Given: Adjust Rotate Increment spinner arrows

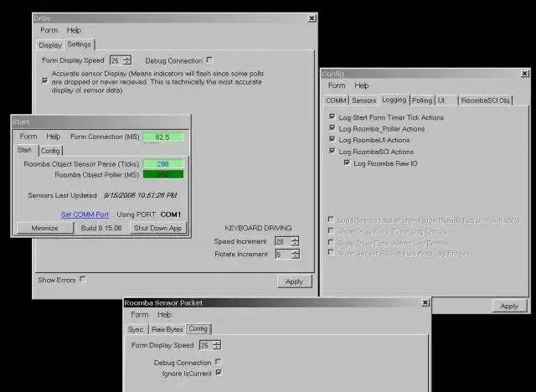Looking at the screenshot, I should point(296,255).
